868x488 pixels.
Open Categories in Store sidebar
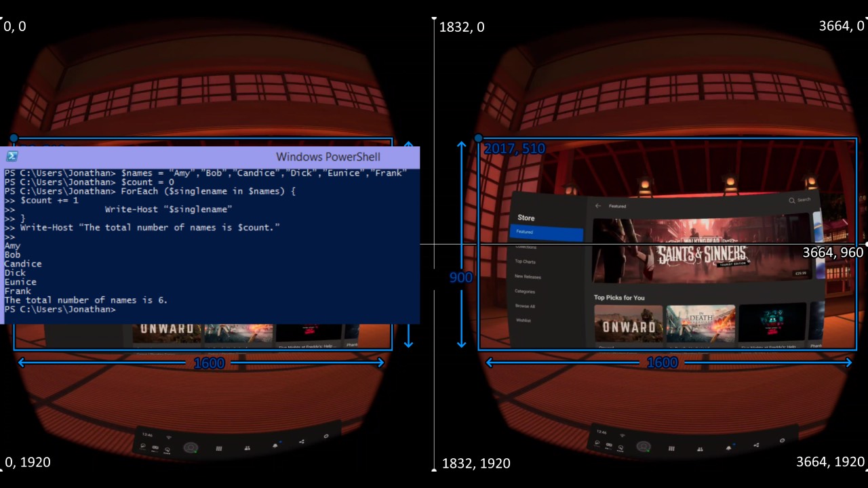[x=525, y=291]
